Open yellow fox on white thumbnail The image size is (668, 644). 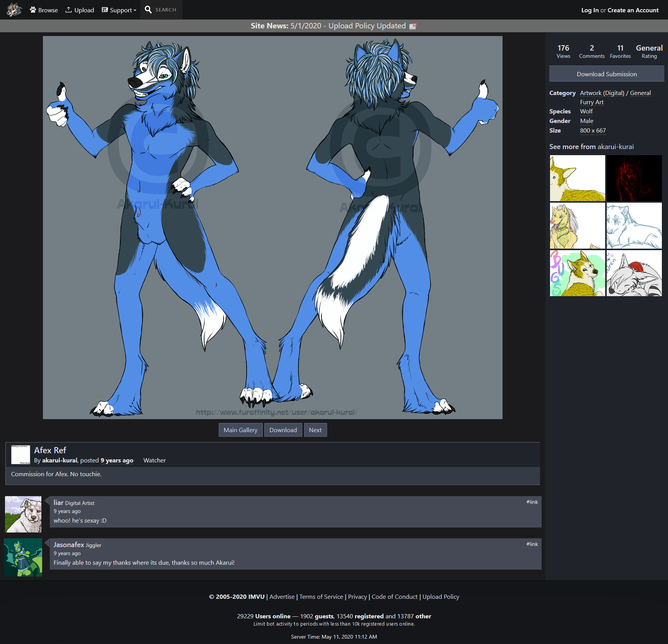pyautogui.click(x=577, y=178)
